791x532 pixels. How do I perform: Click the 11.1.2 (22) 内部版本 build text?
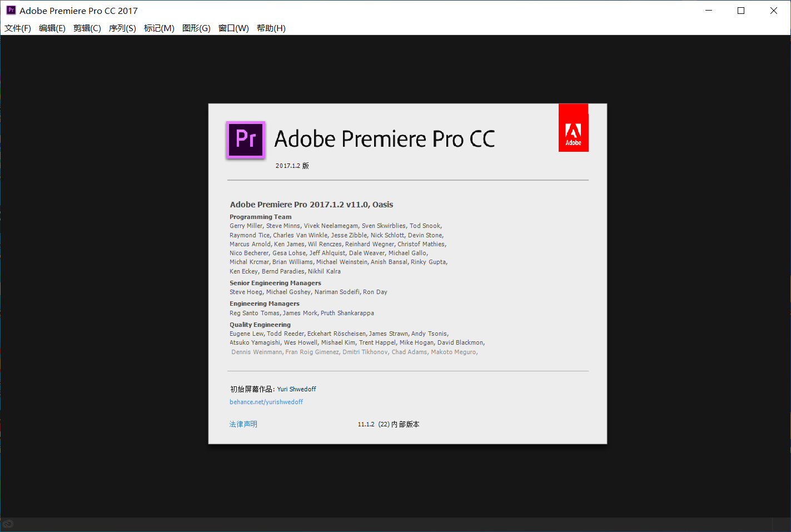tap(389, 424)
